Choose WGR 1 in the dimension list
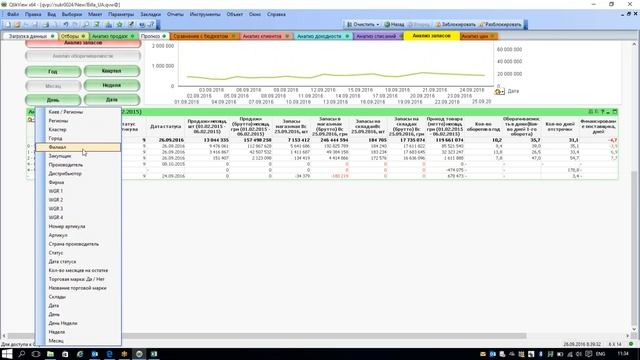 78,191
